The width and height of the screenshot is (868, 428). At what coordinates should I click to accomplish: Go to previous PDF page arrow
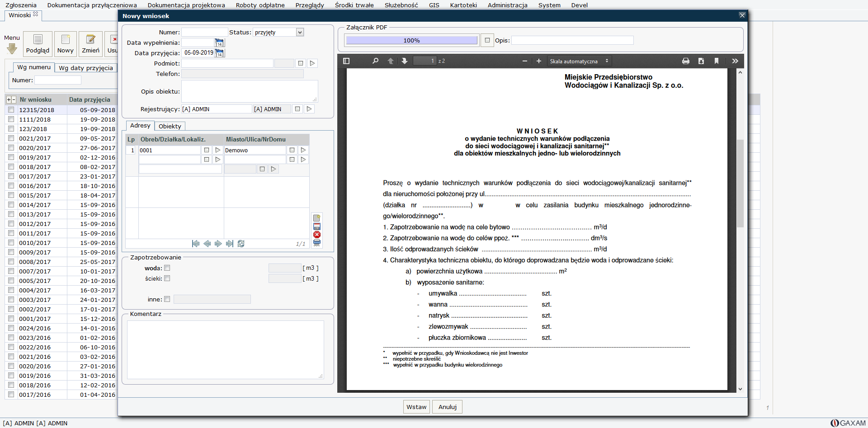(391, 61)
